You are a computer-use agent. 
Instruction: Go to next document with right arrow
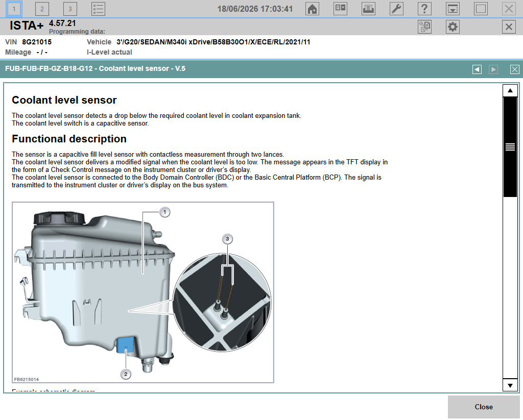(493, 69)
